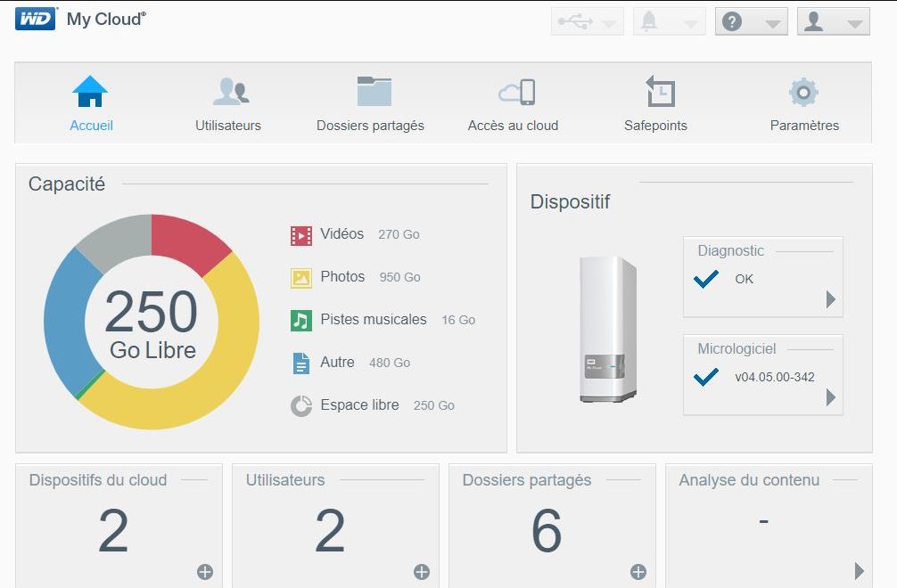Click the Vidéos film icon

[x=300, y=235]
